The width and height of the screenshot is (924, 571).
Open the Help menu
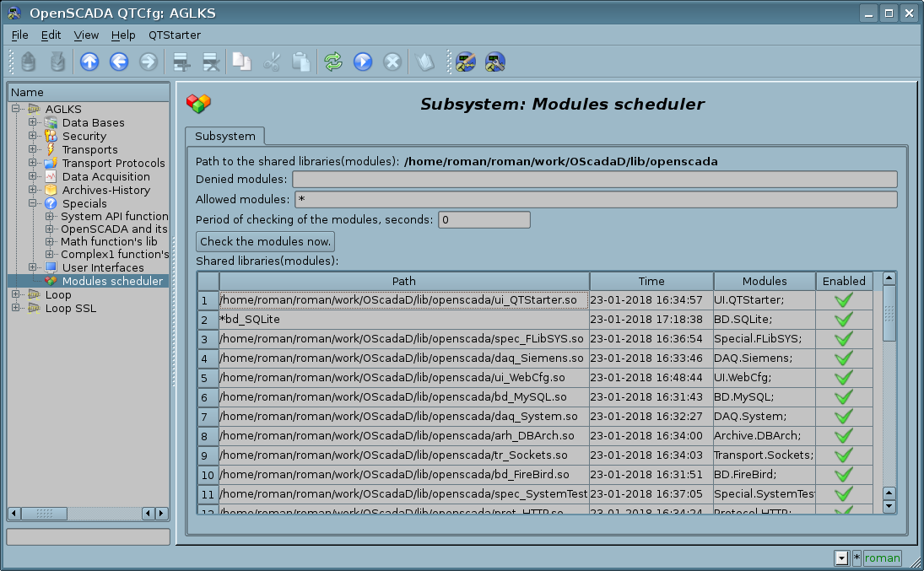point(123,35)
